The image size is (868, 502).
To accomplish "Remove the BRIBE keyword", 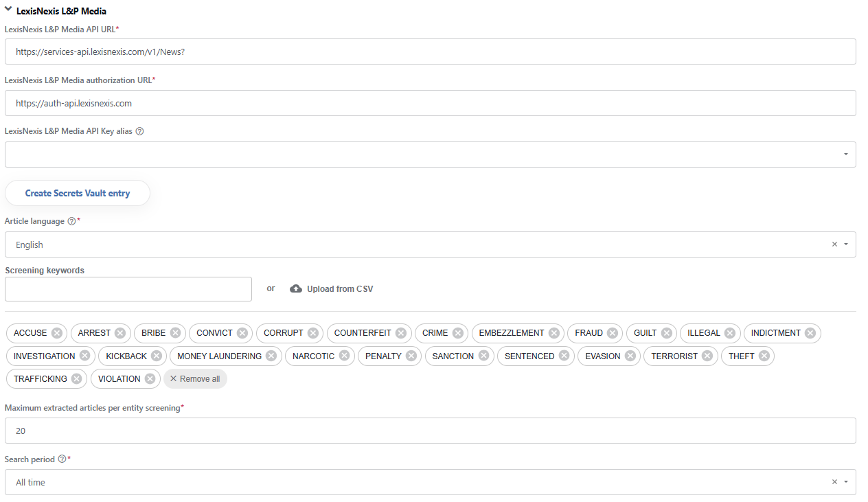I will coord(175,333).
